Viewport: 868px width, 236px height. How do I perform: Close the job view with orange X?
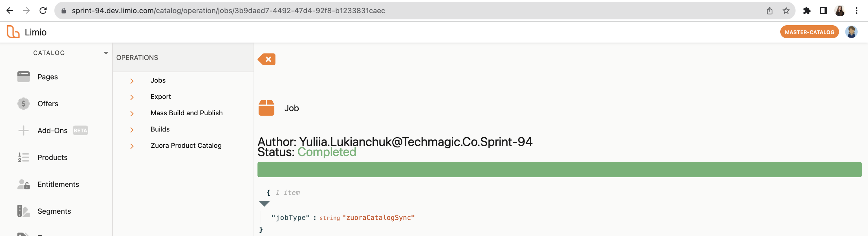(x=266, y=59)
